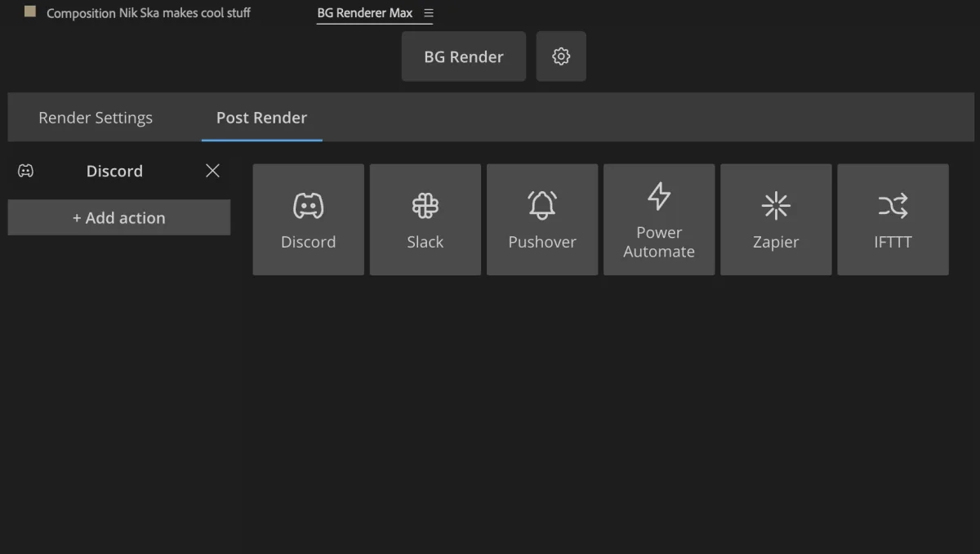Screen dimensions: 980x554
Task: Open the Composition Nik Ska makes cool stuff tab
Action: click(149, 13)
